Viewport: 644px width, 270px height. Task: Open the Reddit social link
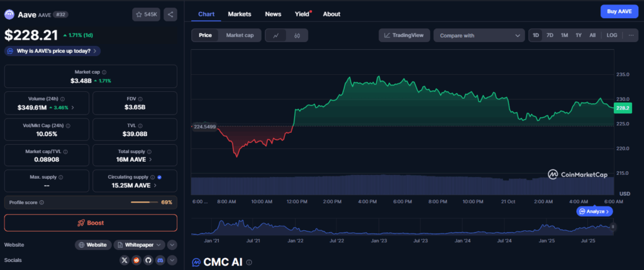click(136, 260)
